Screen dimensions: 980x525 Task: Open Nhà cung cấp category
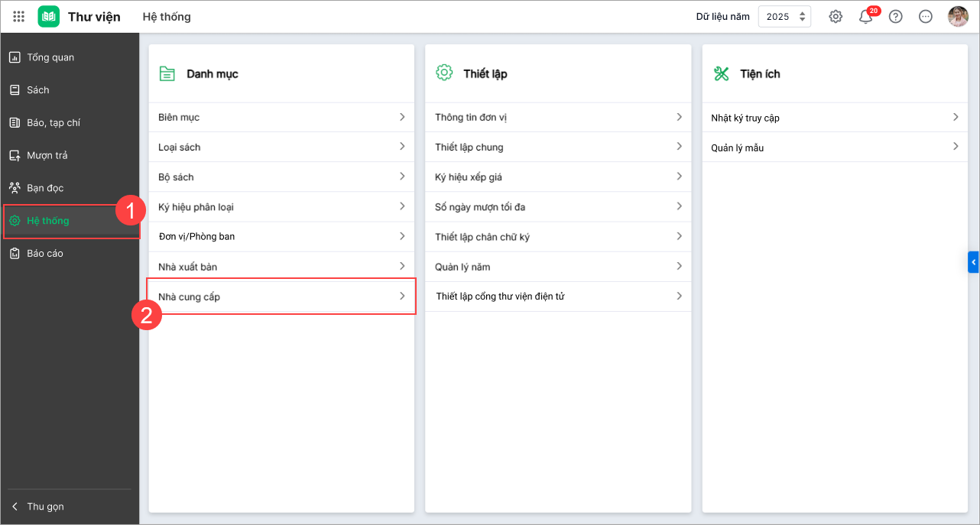coord(281,297)
